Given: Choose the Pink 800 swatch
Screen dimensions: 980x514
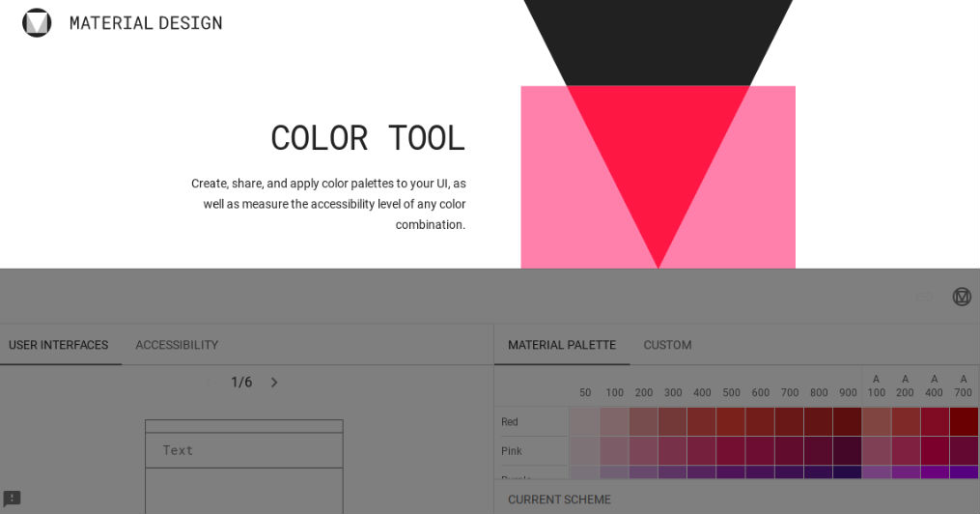Looking at the screenshot, I should pyautogui.click(x=819, y=451).
